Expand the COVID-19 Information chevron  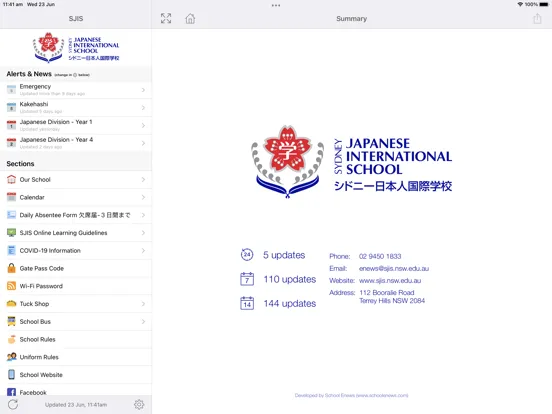pos(143,251)
